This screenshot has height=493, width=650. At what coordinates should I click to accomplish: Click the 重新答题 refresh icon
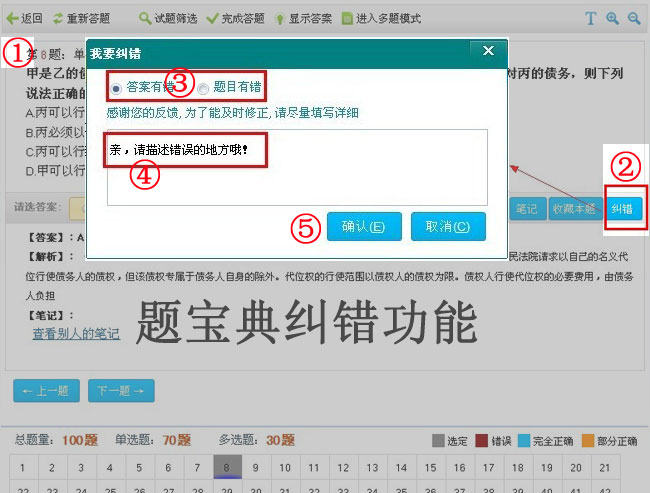click(58, 18)
